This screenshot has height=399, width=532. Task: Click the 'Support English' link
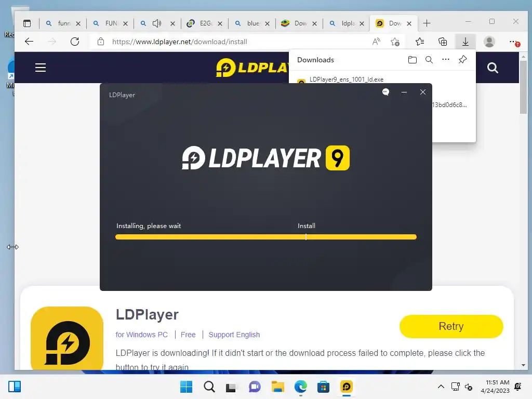(234, 335)
